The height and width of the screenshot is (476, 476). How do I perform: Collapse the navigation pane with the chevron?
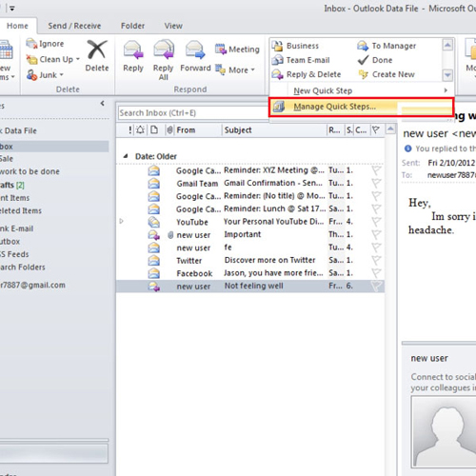tap(102, 103)
